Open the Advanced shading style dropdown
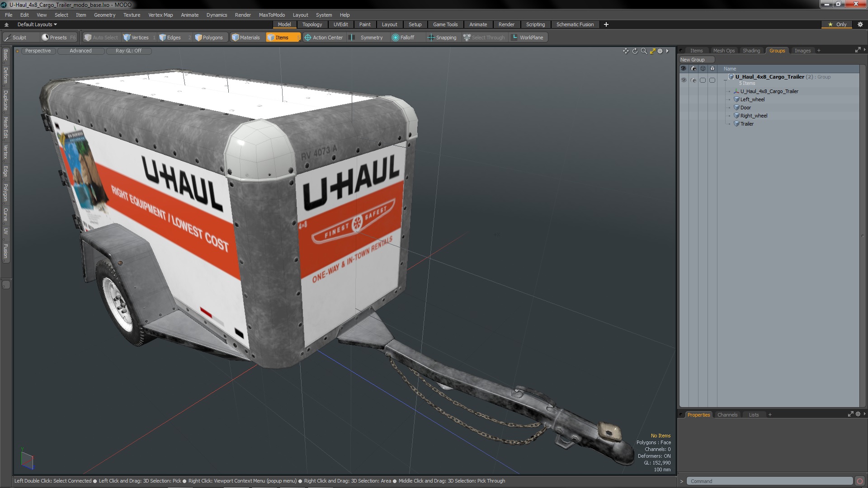This screenshot has height=488, width=868. 80,51
